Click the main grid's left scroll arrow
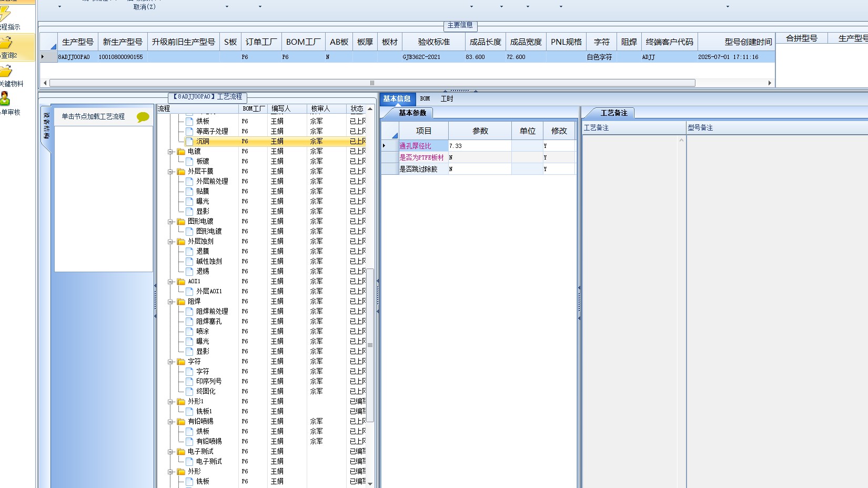 point(45,83)
